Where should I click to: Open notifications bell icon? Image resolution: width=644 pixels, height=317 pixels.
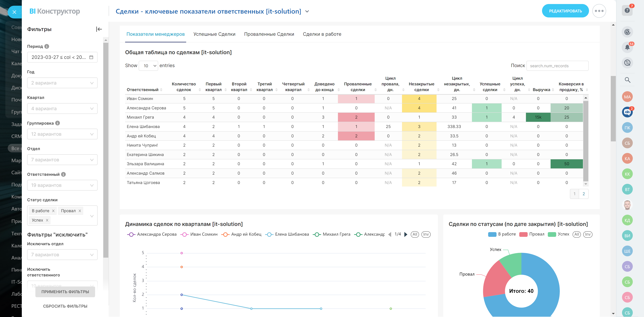[x=627, y=47]
